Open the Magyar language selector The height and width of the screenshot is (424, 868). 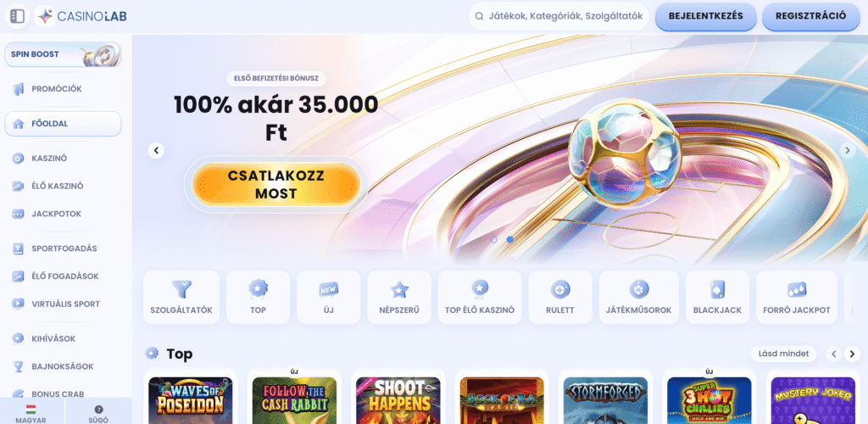pyautogui.click(x=31, y=413)
